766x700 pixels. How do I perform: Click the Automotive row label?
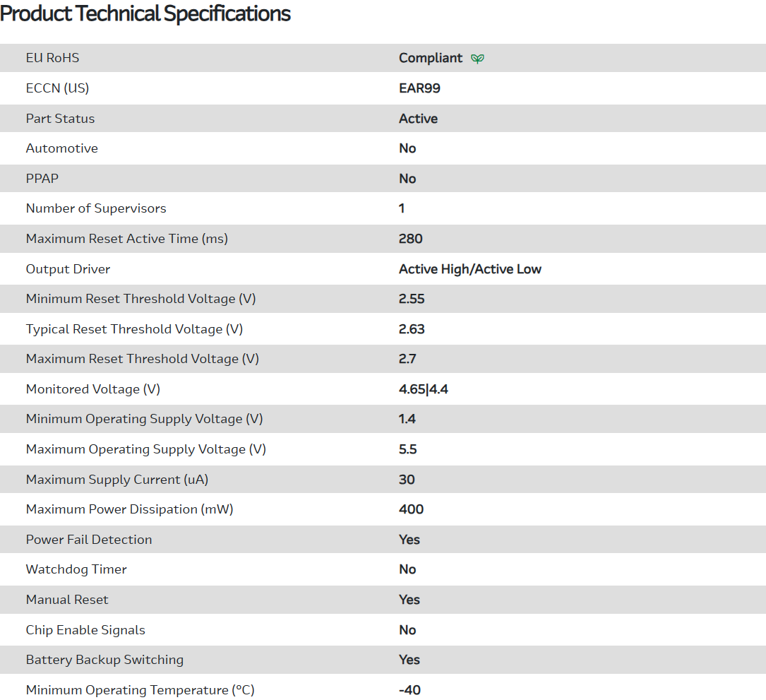click(62, 148)
